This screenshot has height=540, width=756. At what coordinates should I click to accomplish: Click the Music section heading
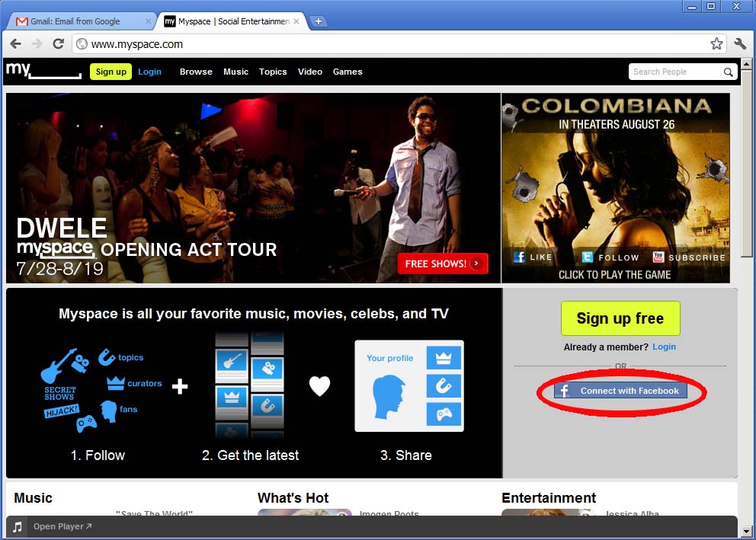point(34,498)
